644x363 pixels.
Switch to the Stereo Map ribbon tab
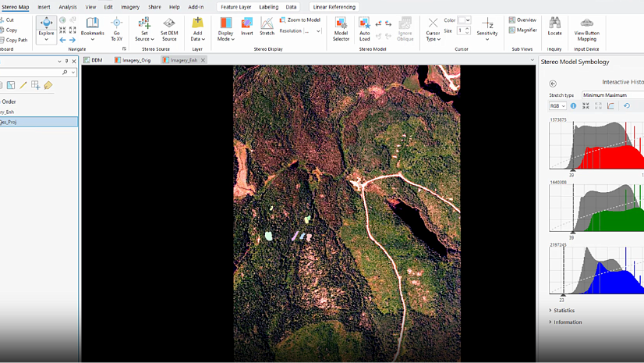click(15, 7)
